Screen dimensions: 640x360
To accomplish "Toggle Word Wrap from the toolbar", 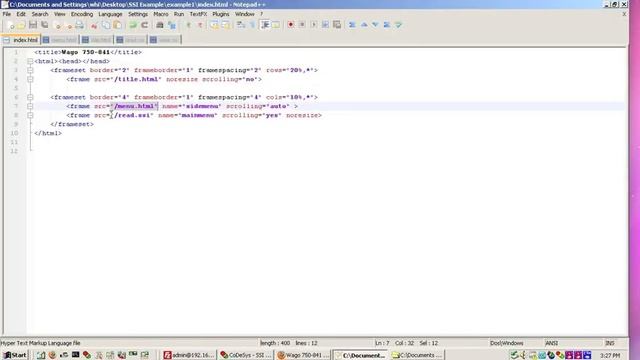I will tap(241, 25).
